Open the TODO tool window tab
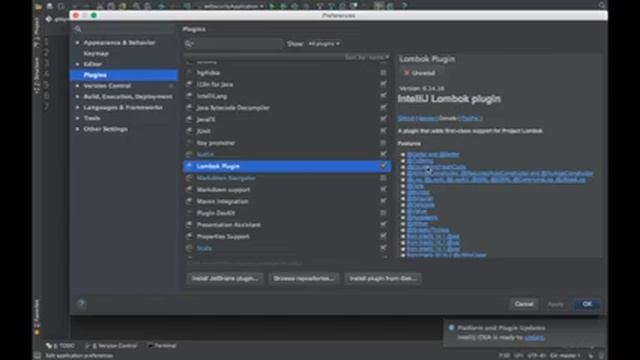The image size is (640, 360). [60, 346]
